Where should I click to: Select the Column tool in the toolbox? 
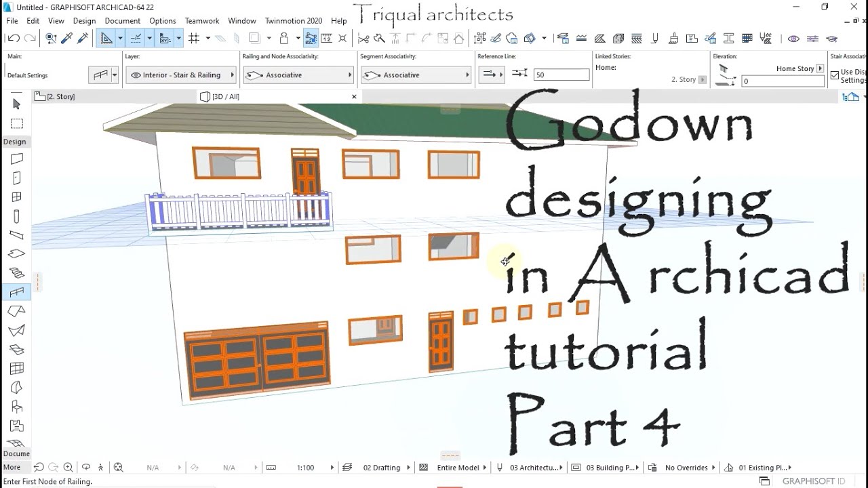pyautogui.click(x=17, y=217)
